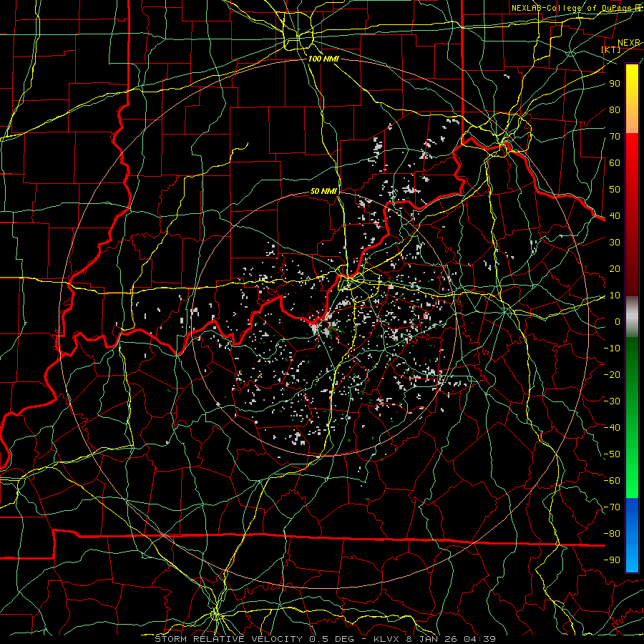Click the 40 scale label
644x644 pixels.
click(x=615, y=215)
